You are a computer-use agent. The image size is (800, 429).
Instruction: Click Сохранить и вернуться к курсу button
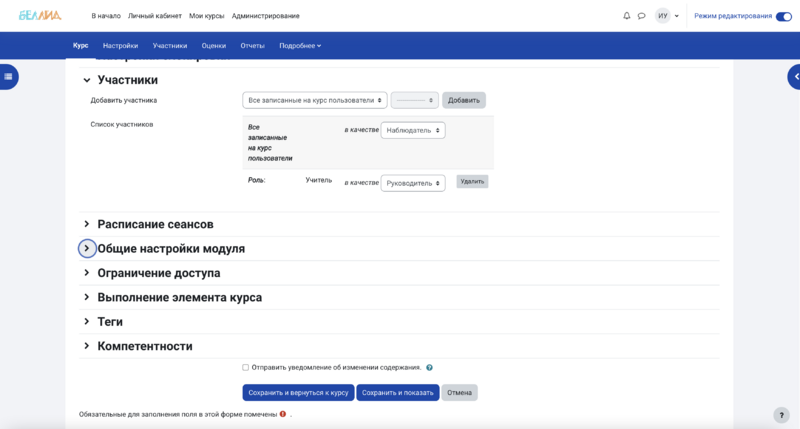pyautogui.click(x=298, y=393)
